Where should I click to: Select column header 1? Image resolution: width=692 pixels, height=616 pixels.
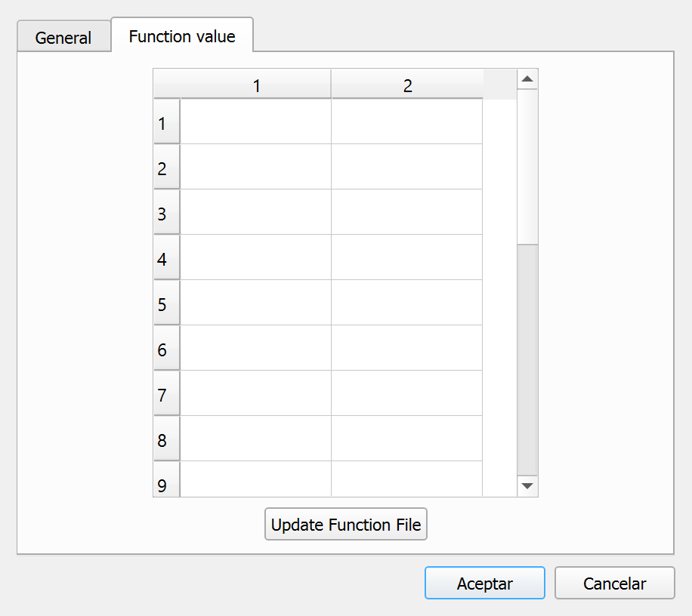tap(256, 85)
